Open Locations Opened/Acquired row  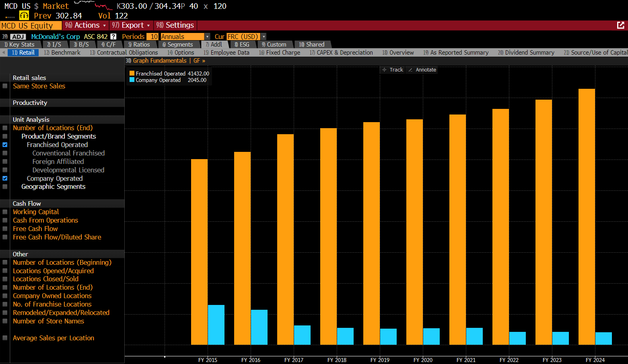coord(53,271)
